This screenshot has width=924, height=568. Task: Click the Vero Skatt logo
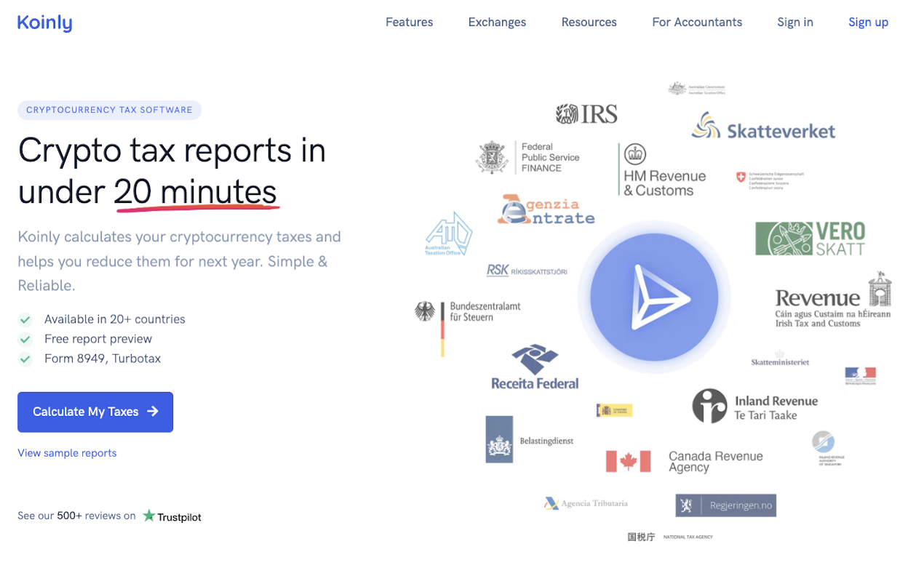(810, 239)
